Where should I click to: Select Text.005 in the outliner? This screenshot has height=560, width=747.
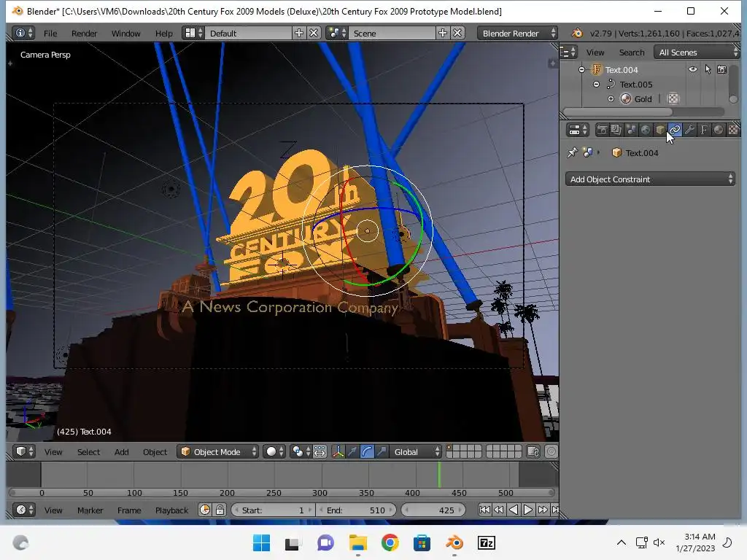(x=635, y=85)
